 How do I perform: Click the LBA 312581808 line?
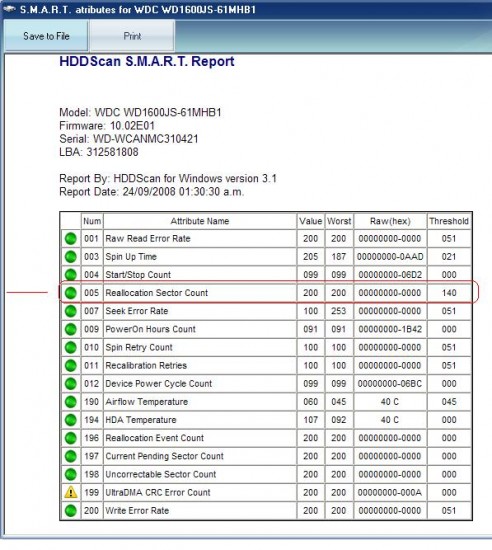(x=99, y=152)
